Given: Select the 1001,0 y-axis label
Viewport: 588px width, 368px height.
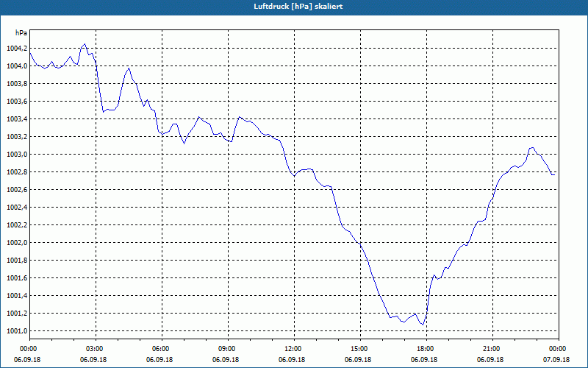Looking at the screenshot, I should (x=17, y=330).
